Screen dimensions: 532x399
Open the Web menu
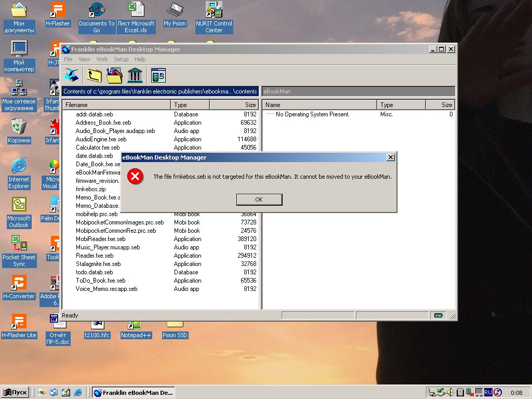[x=102, y=59]
